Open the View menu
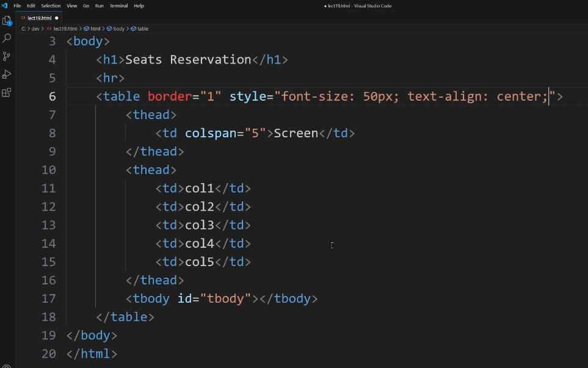The image size is (588, 368). (x=71, y=5)
